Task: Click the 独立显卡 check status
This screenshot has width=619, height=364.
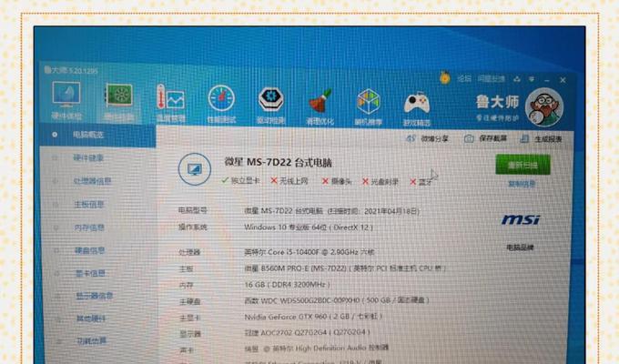Action: tap(240, 181)
